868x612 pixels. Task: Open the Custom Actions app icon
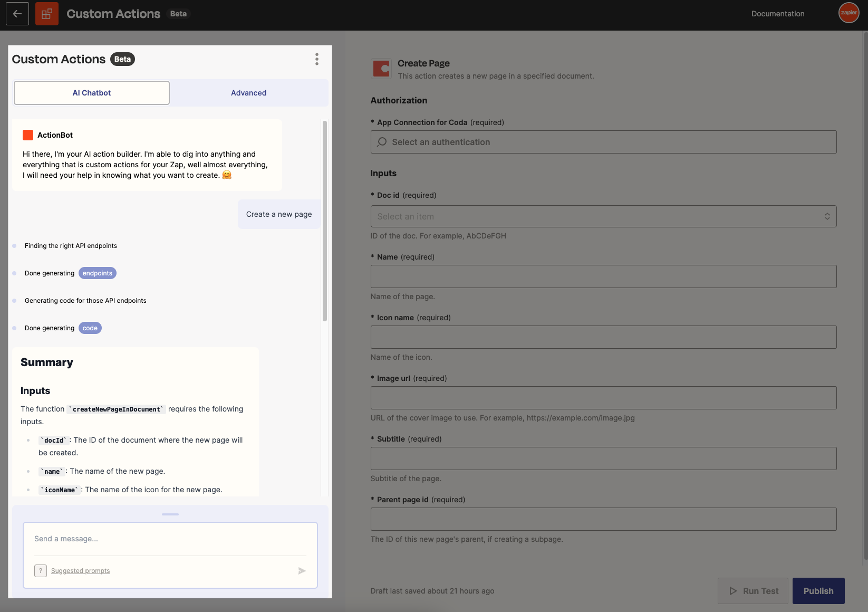click(47, 14)
